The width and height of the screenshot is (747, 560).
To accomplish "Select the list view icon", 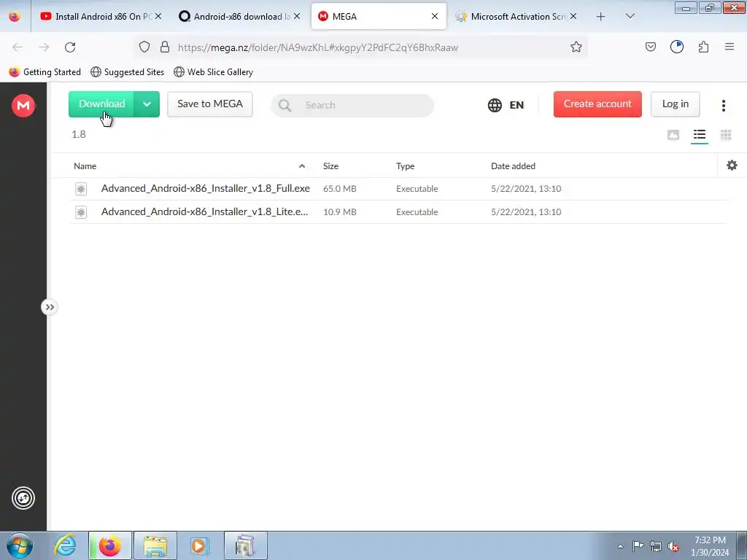I will [x=700, y=135].
